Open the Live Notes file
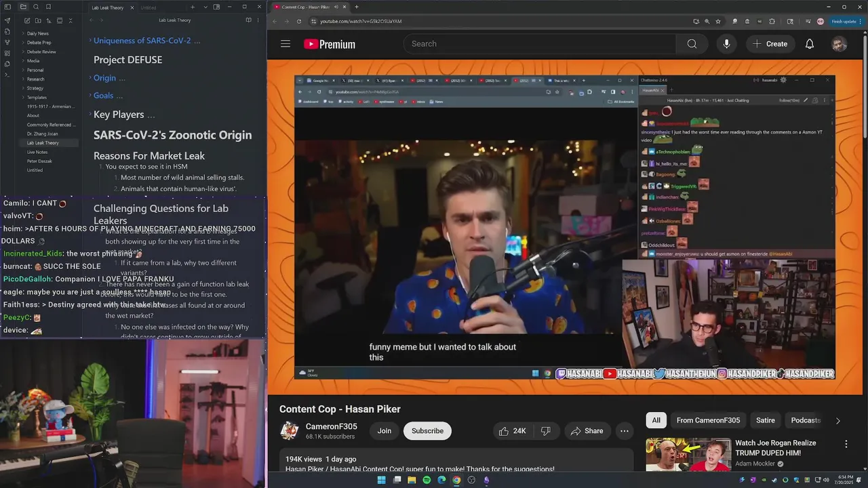This screenshot has height=488, width=868. click(37, 152)
